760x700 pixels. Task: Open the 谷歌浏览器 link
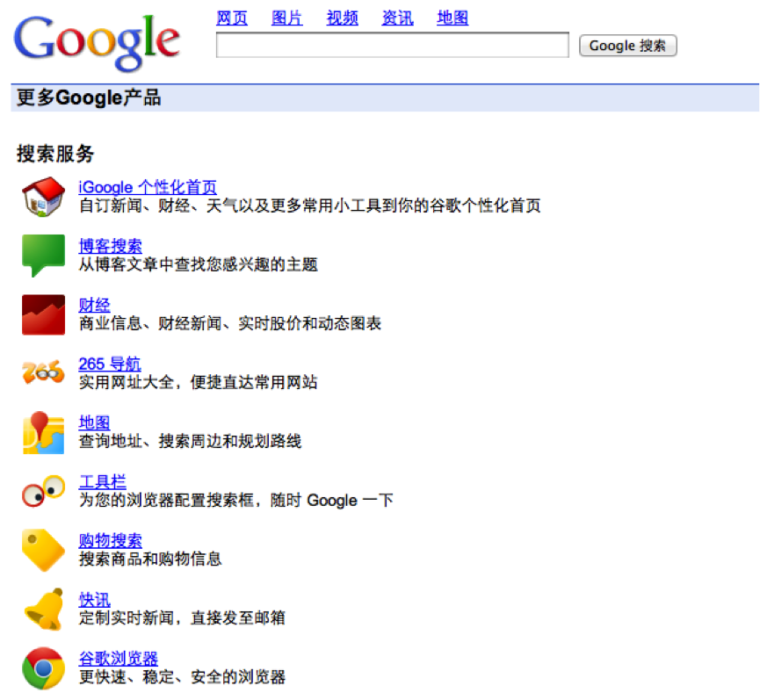(x=119, y=659)
